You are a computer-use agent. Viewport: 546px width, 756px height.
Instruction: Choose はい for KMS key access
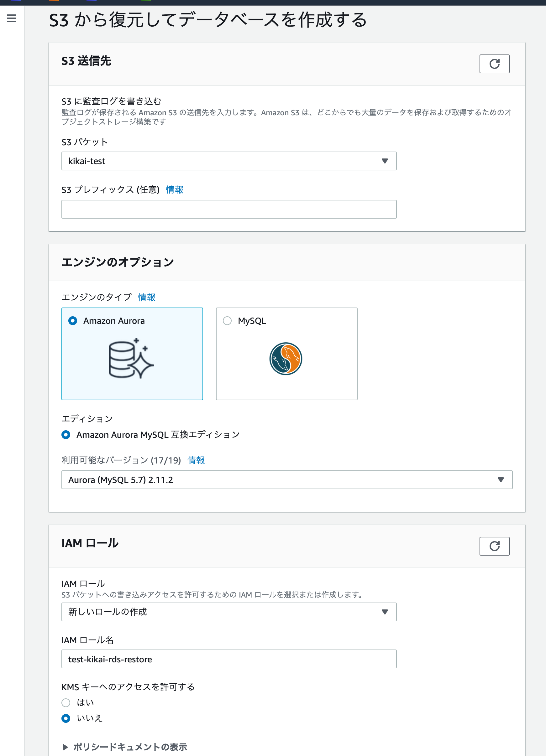(66, 703)
